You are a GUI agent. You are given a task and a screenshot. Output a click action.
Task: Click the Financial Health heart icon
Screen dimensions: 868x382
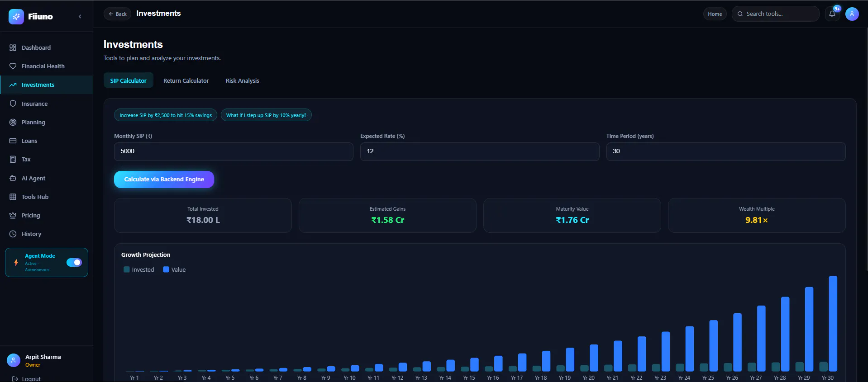tap(13, 66)
